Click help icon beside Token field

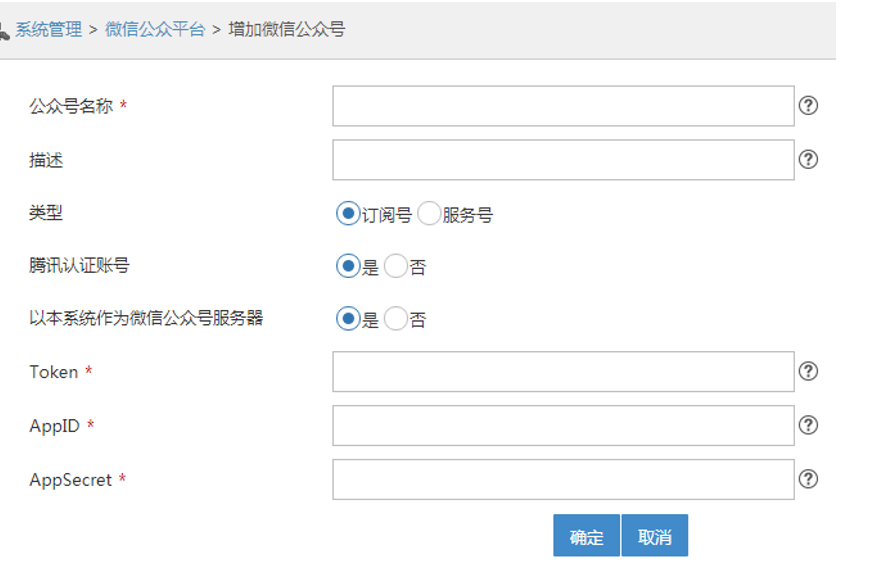[808, 371]
